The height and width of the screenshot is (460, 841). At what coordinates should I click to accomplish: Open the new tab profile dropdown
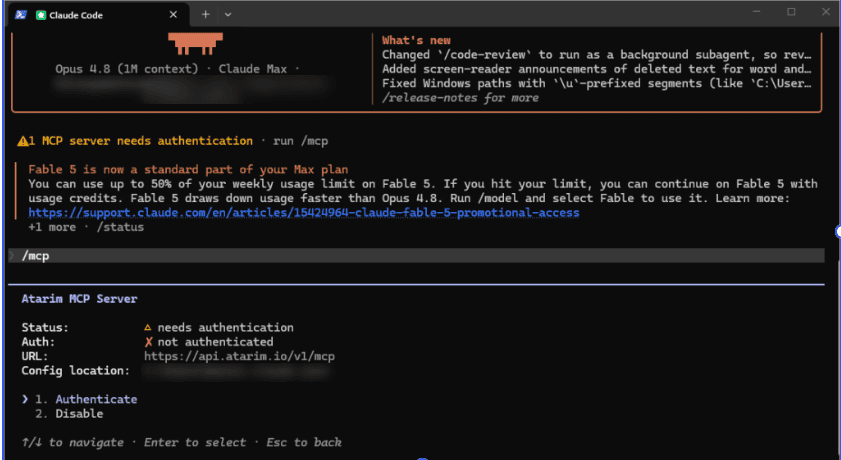tap(228, 15)
